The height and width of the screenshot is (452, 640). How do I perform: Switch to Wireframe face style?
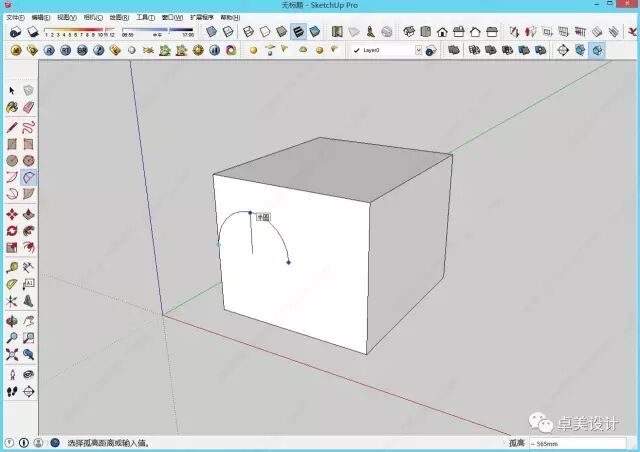point(248,31)
